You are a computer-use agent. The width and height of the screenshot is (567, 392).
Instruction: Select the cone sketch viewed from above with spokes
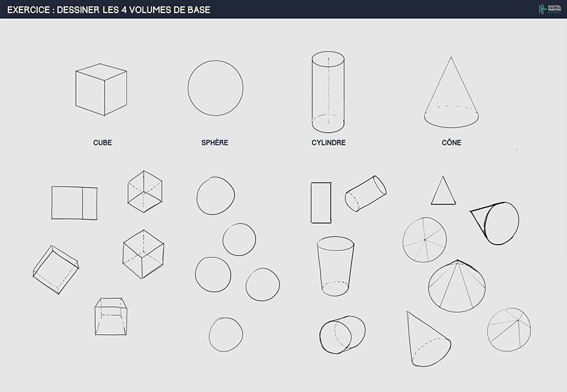pos(425,240)
